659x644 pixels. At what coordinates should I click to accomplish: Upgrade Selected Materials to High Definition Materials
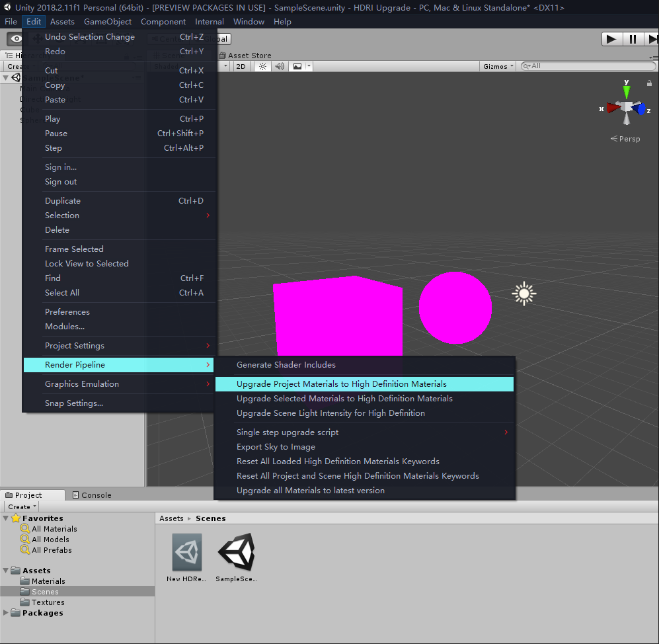coord(364,399)
